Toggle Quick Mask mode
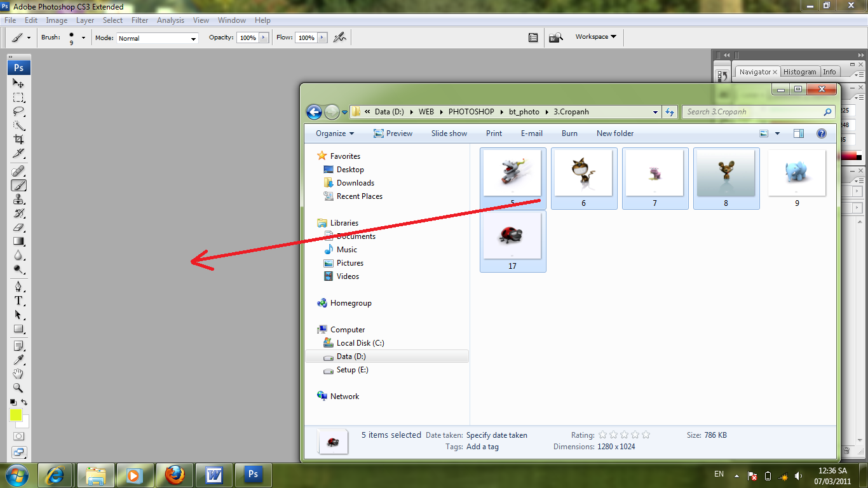Screen dimensions: 868x488 click(18, 437)
